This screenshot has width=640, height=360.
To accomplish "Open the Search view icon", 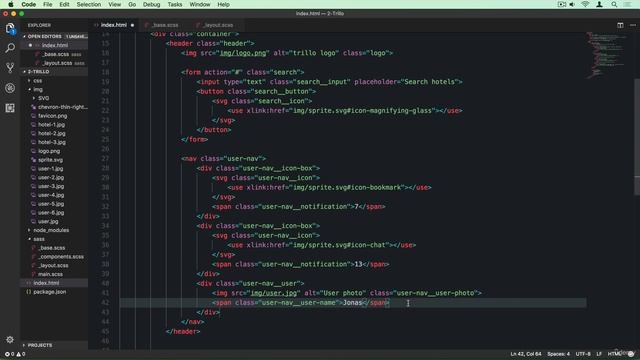I will [x=10, y=48].
